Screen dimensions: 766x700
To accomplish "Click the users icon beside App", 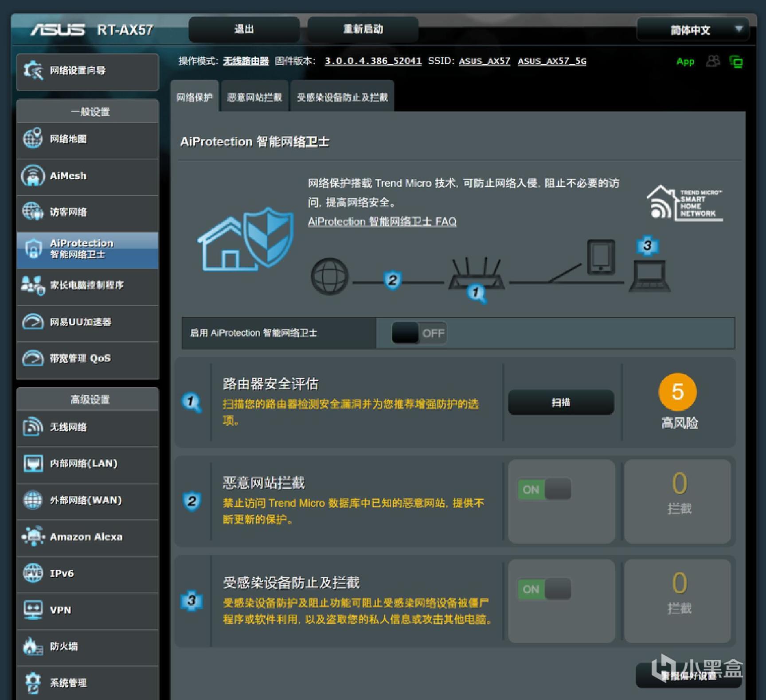I will 713,61.
